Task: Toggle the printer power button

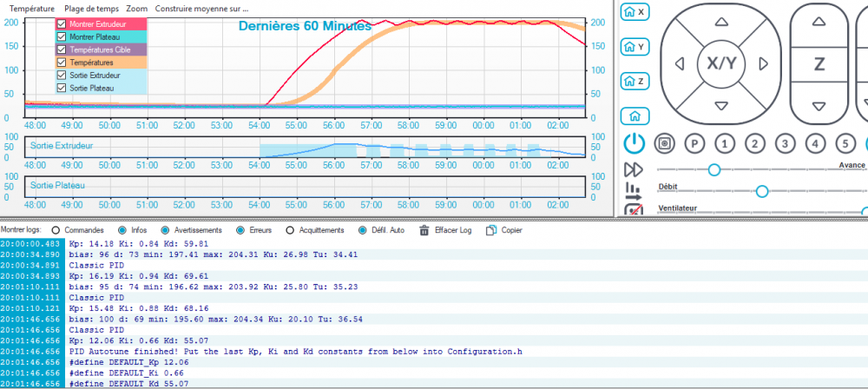Action: click(x=635, y=144)
